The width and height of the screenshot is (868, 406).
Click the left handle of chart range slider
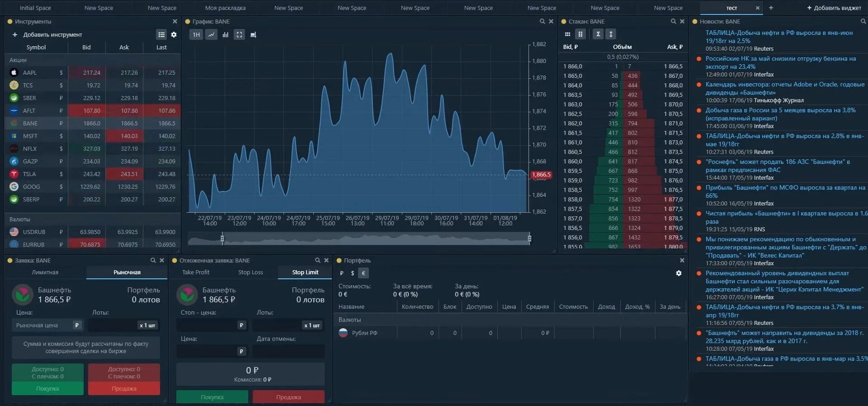click(x=222, y=238)
